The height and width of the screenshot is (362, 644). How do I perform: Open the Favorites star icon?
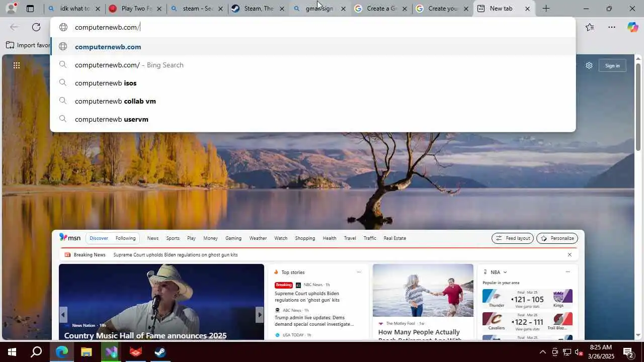pyautogui.click(x=590, y=27)
